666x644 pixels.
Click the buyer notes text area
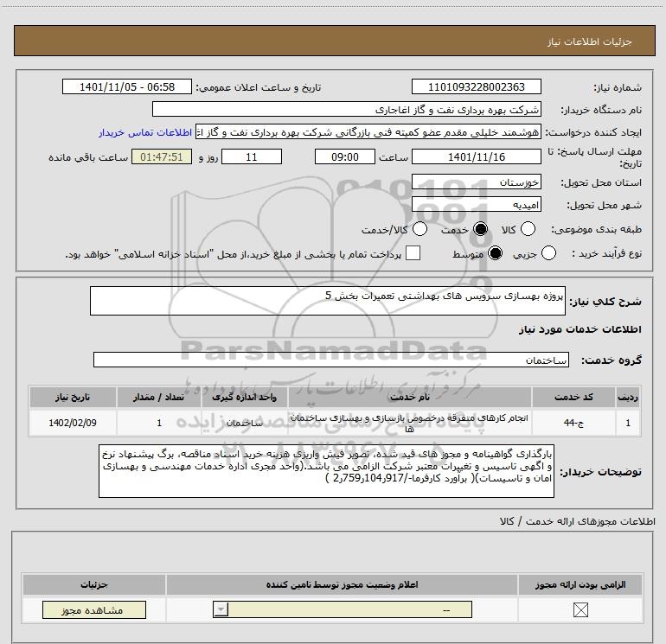point(326,471)
